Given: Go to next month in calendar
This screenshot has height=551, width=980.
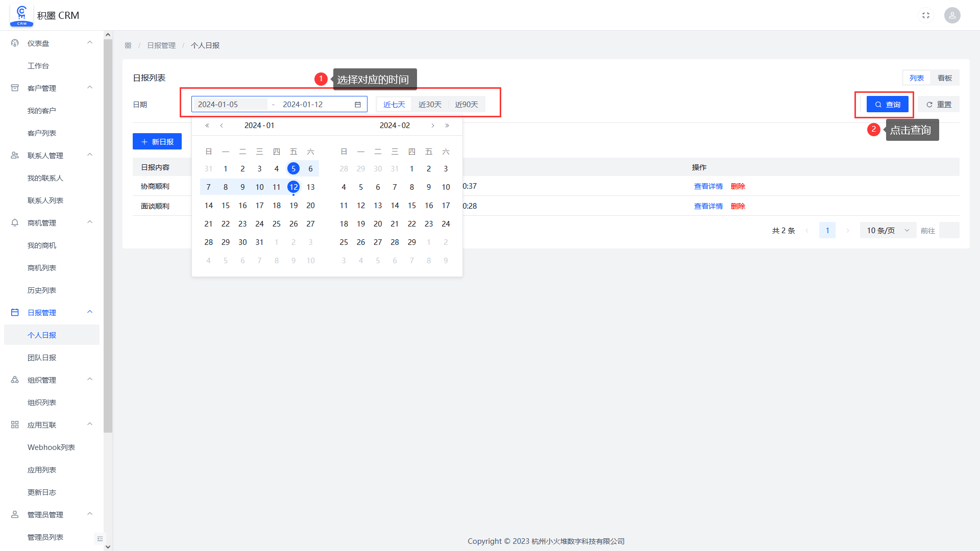Looking at the screenshot, I should click(x=433, y=126).
